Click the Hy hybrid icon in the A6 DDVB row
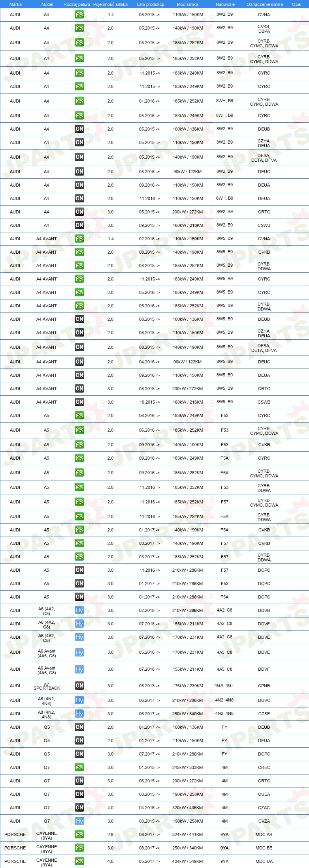309x868 pixels. click(79, 610)
